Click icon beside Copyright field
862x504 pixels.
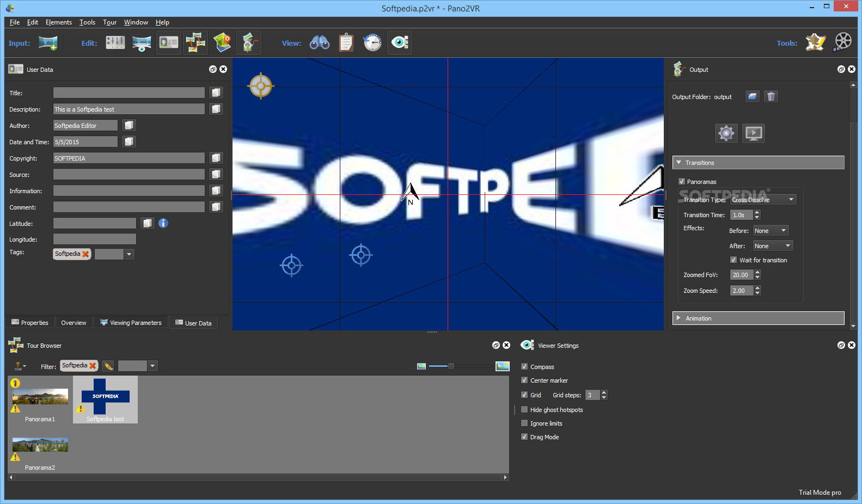pos(216,158)
